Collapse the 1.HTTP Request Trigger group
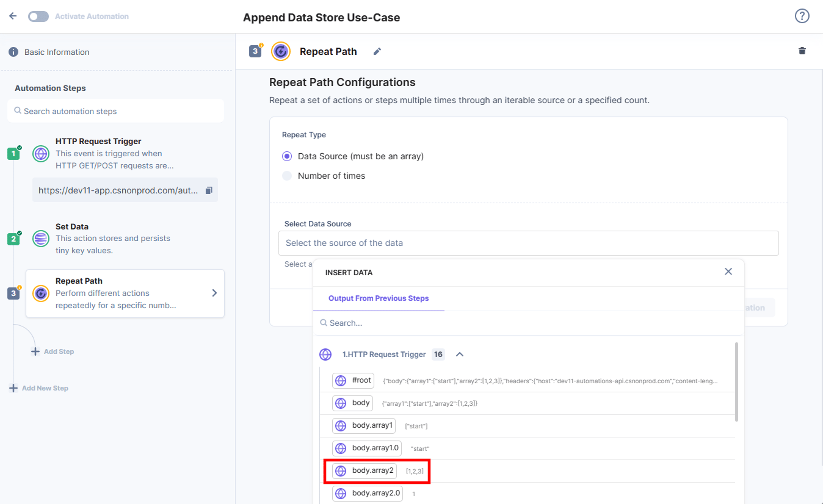The image size is (823, 504). click(x=460, y=354)
